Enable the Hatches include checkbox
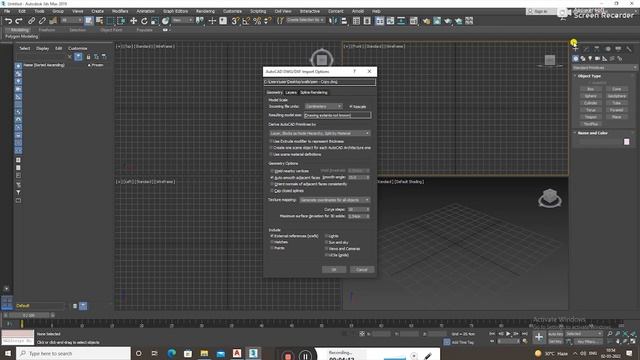Image resolution: width=640 pixels, height=360 pixels. (x=272, y=242)
